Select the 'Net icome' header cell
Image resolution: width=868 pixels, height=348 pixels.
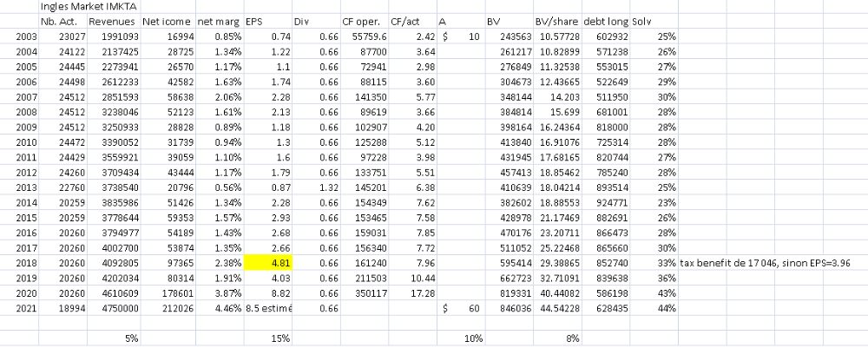(165, 21)
